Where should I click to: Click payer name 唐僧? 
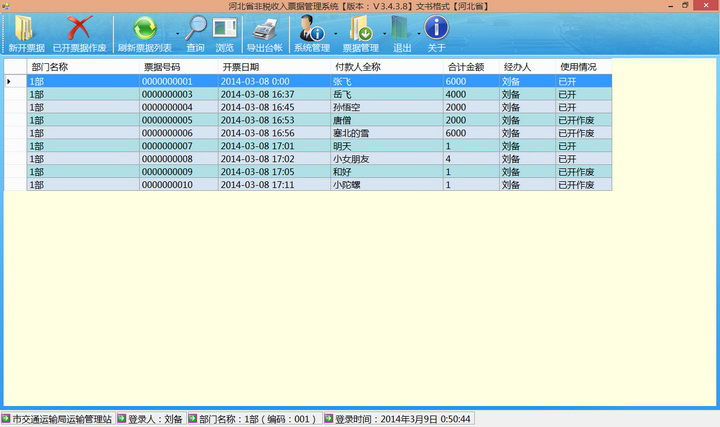pyautogui.click(x=342, y=120)
